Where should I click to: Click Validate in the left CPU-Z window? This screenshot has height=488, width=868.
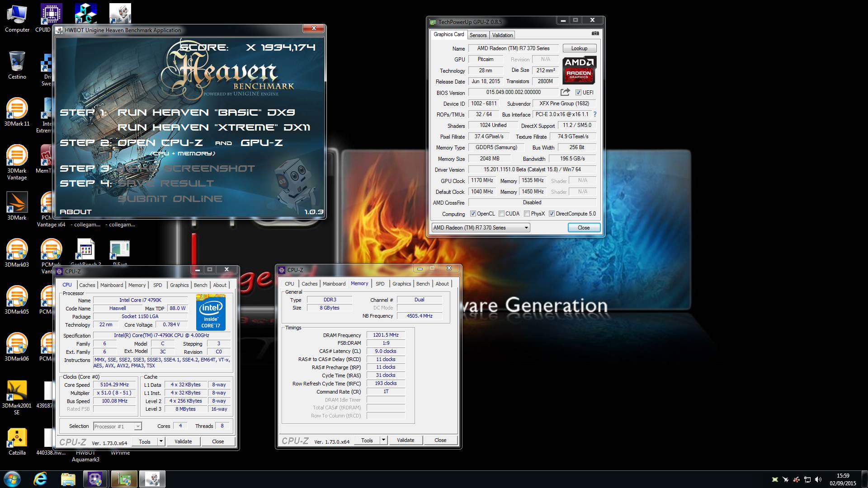(x=183, y=441)
